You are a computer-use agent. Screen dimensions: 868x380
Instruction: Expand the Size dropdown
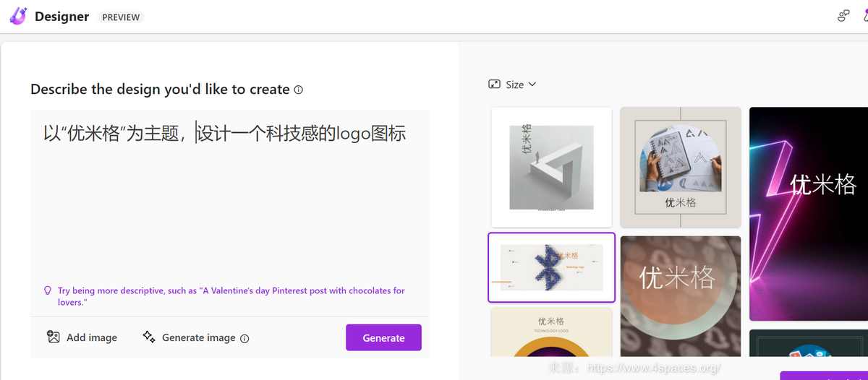point(513,85)
